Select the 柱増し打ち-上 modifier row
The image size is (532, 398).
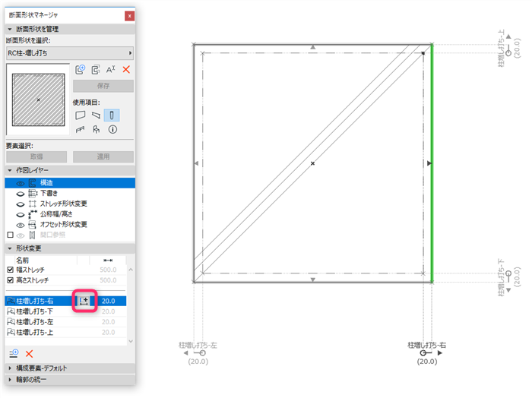click(66, 332)
